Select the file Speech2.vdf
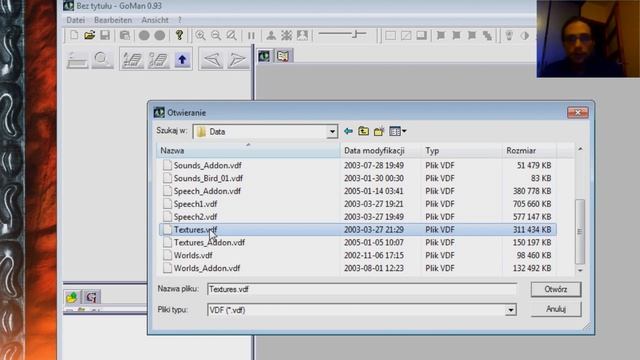 [x=195, y=217]
